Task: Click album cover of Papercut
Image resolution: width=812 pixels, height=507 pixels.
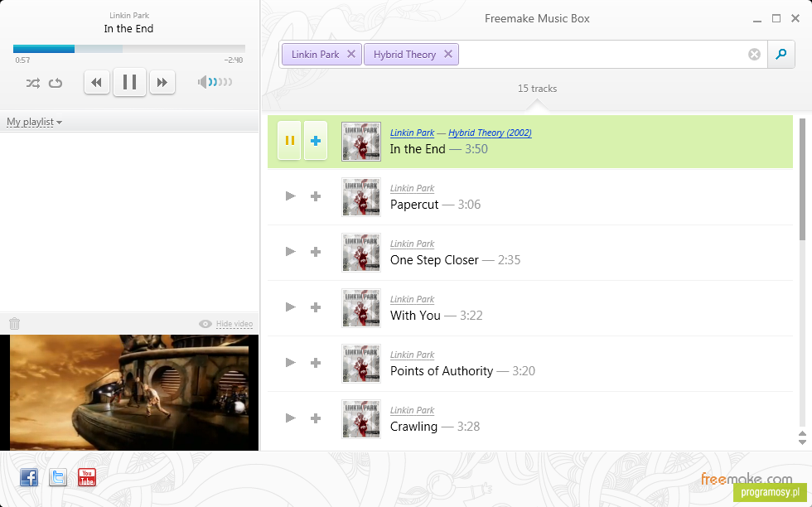Action: point(361,197)
